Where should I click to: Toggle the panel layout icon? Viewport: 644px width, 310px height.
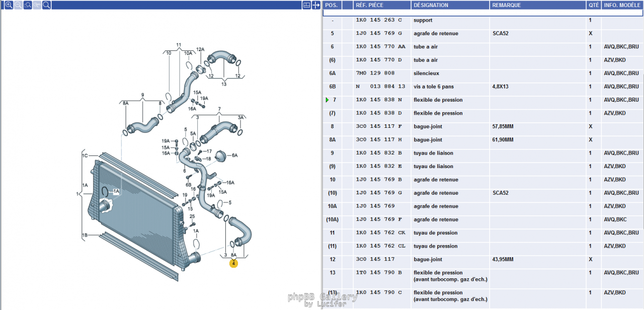coord(306,5)
